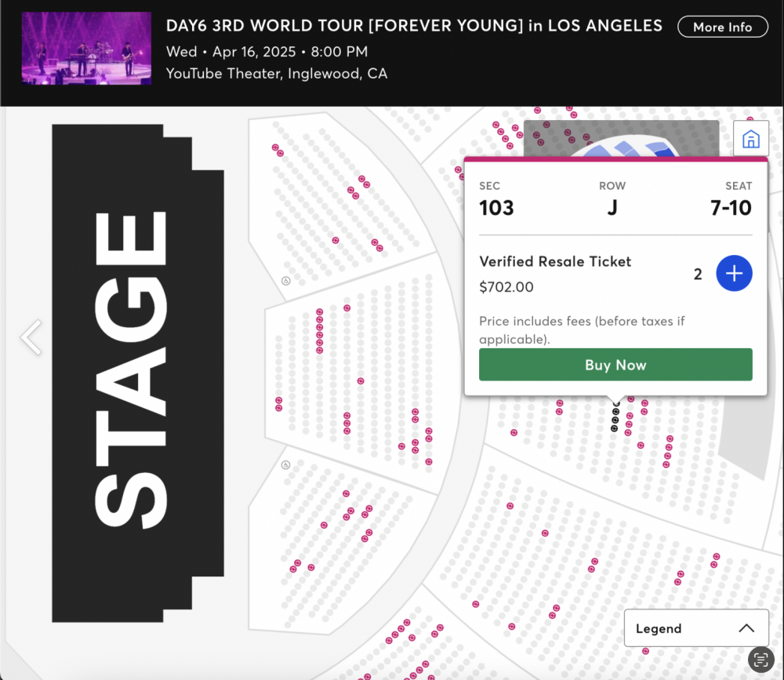This screenshot has height=680, width=784.
Task: Click the DAY6 concert thumbnail image
Action: click(86, 49)
